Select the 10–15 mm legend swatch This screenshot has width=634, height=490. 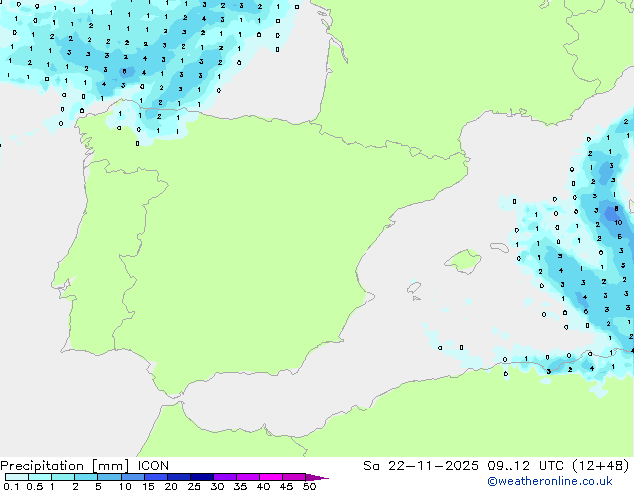pyautogui.click(x=132, y=477)
